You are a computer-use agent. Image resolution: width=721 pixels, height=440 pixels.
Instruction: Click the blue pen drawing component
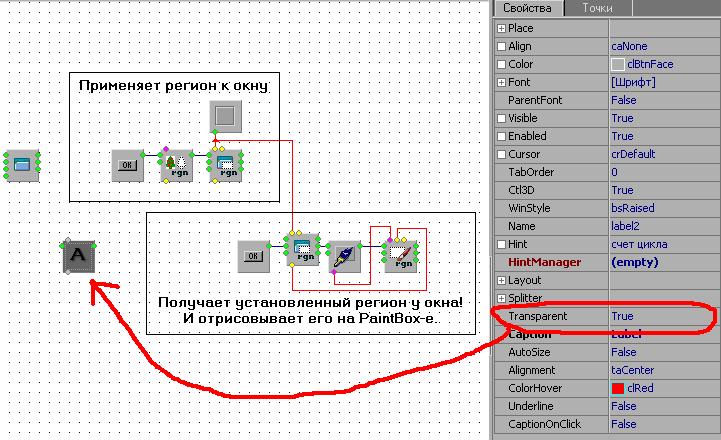343,254
